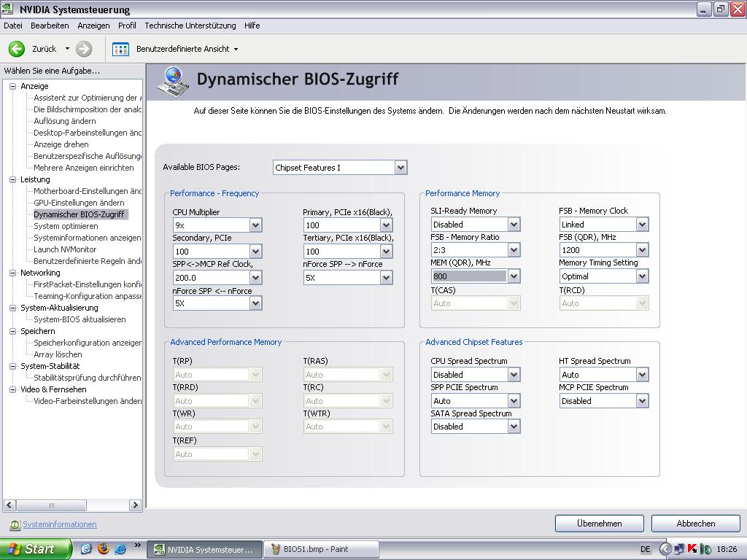
Task: Open the Datei menu
Action: [13, 26]
